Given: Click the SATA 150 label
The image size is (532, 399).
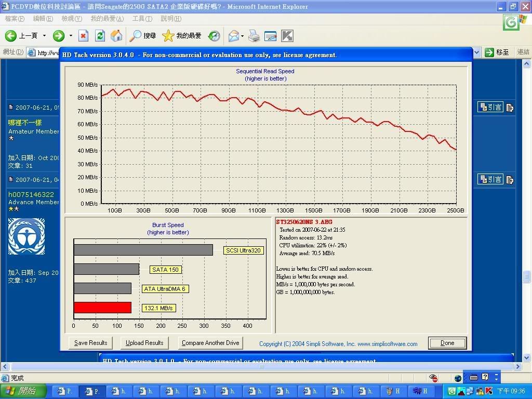Looking at the screenshot, I should (x=165, y=270).
